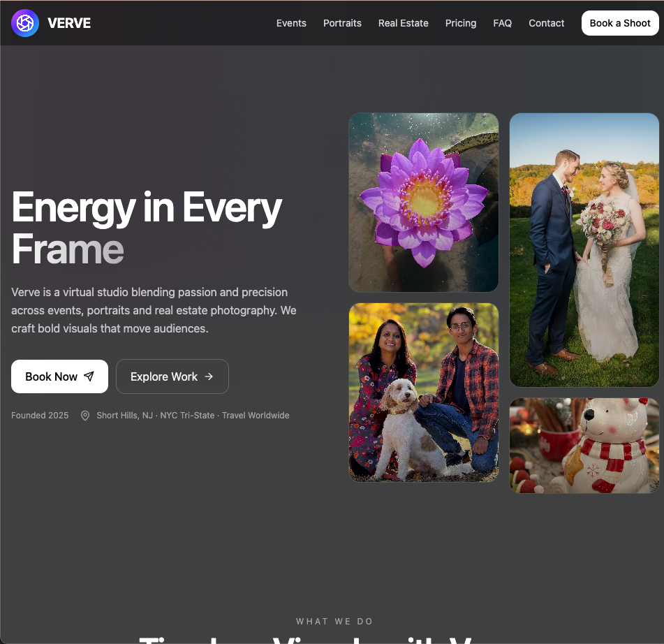Click the "Verve is a virtual studio" paragraph

(x=154, y=310)
